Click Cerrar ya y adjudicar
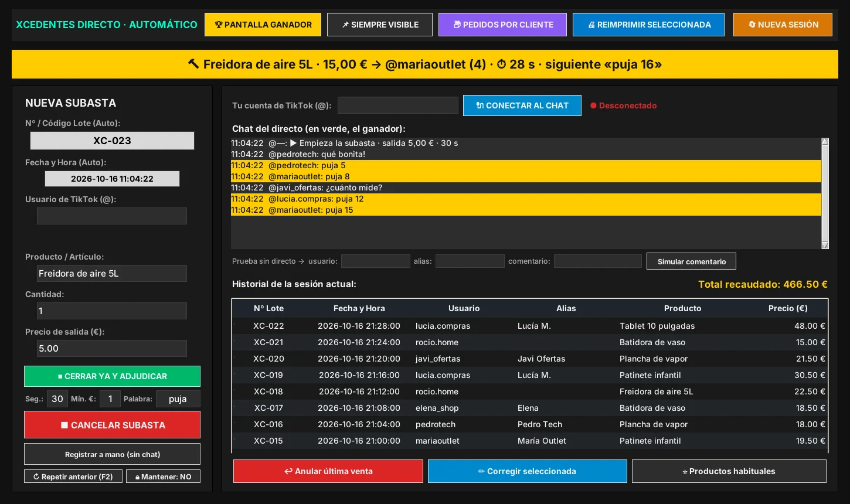850x504 pixels. (x=112, y=376)
